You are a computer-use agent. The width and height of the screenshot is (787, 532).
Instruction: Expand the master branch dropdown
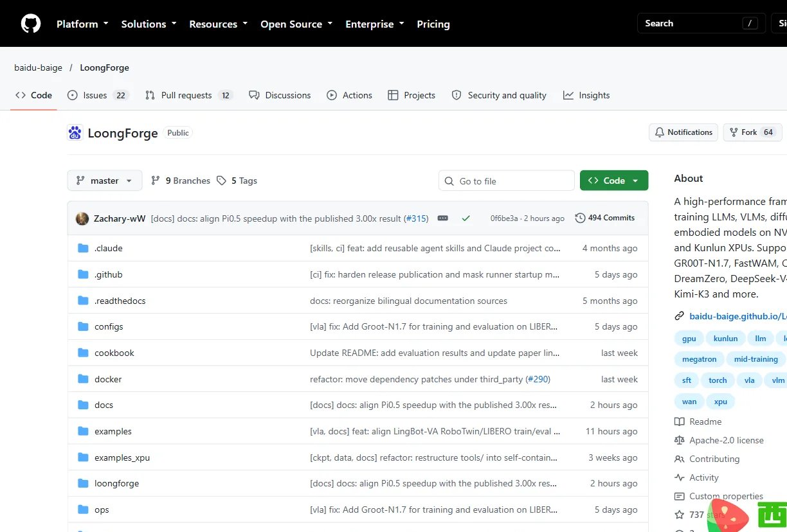(x=104, y=181)
